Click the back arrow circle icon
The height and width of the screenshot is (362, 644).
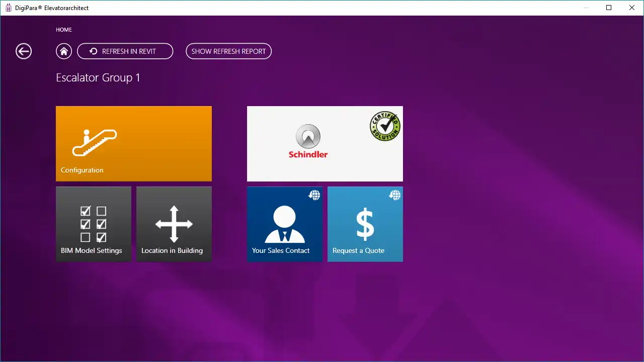[24, 51]
